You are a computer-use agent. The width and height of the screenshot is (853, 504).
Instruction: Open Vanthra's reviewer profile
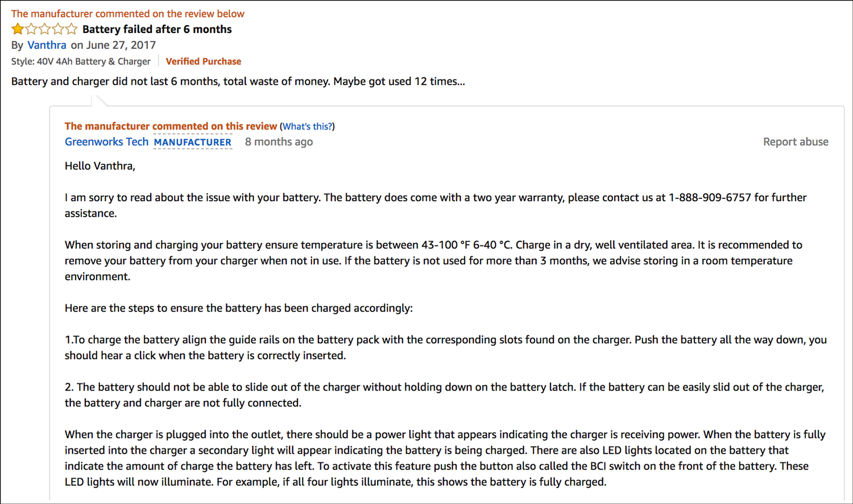pos(47,45)
